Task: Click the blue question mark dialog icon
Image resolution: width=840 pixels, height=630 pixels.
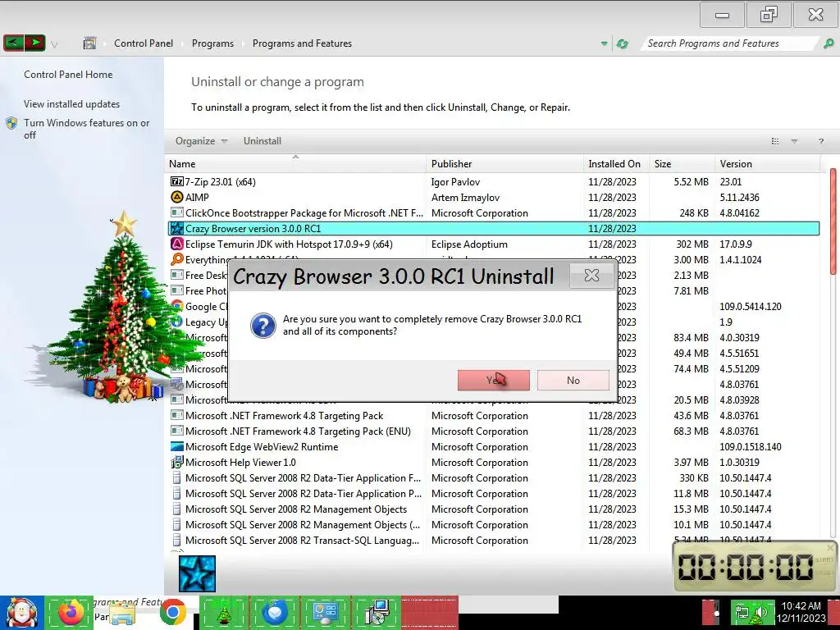Action: point(263,325)
